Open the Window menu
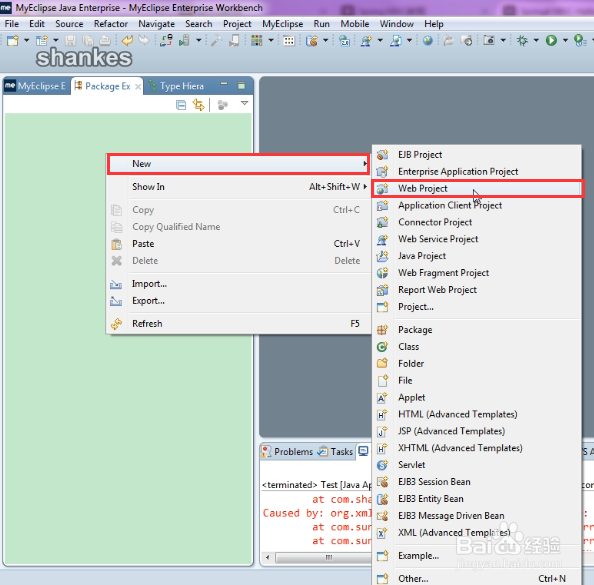 coord(397,24)
